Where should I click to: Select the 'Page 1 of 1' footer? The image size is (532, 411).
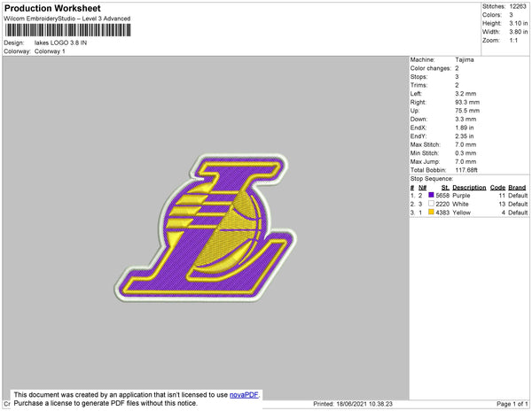(x=512, y=404)
